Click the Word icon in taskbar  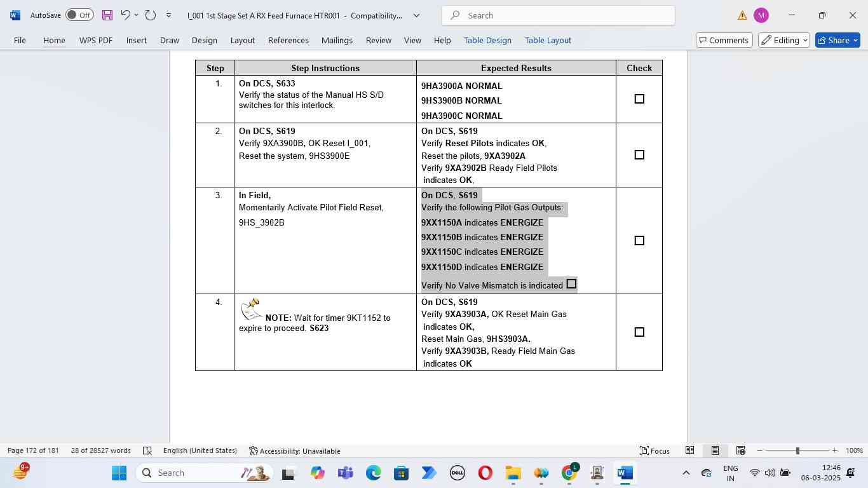(x=625, y=473)
